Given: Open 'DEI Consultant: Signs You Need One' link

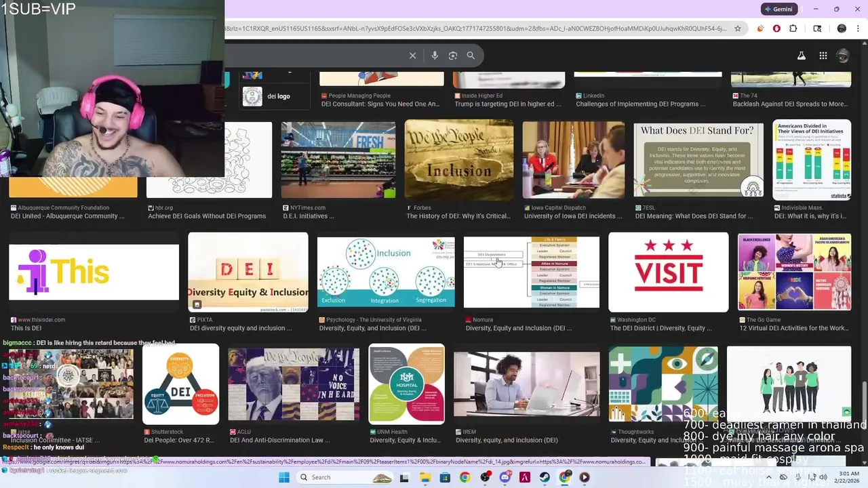Looking at the screenshot, I should (380, 104).
